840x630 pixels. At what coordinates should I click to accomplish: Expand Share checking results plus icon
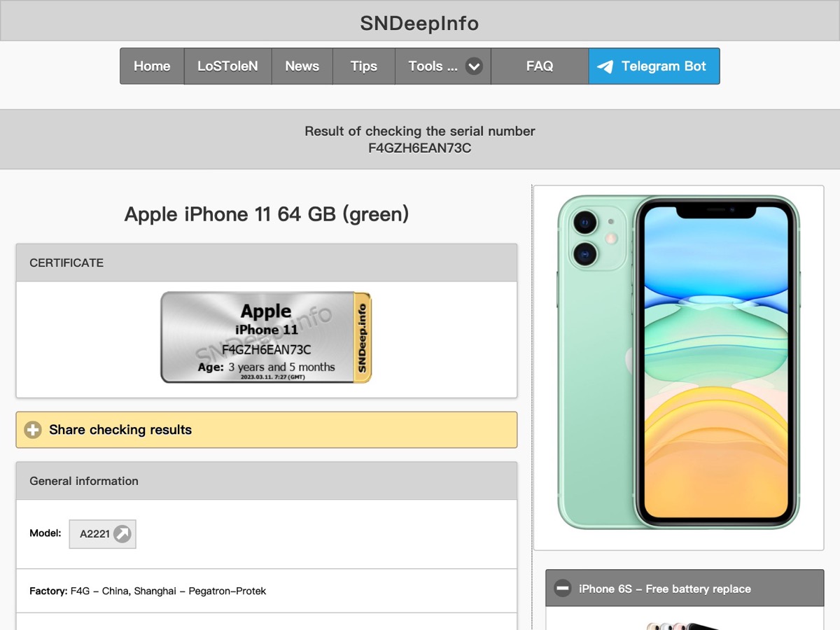pos(33,430)
